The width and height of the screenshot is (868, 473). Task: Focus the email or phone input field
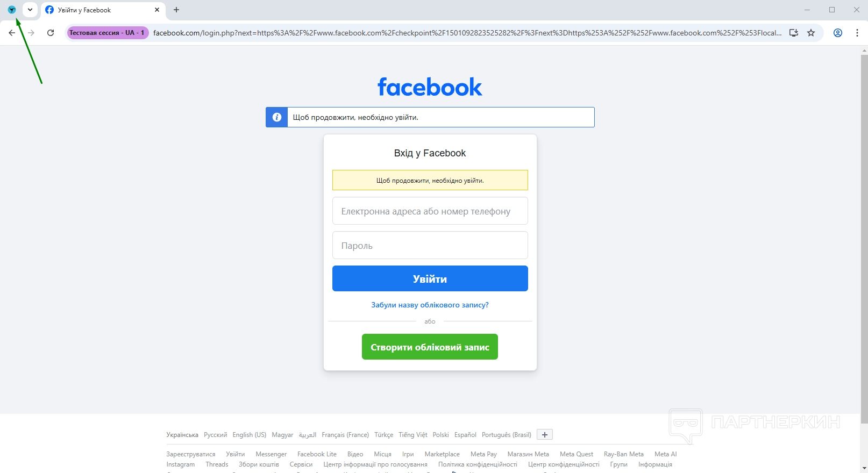(430, 211)
